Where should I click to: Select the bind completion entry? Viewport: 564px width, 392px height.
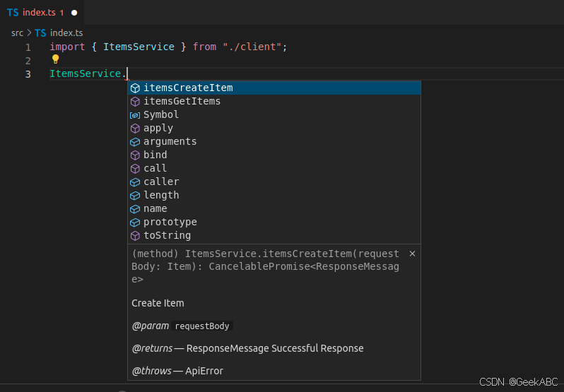[x=155, y=155]
